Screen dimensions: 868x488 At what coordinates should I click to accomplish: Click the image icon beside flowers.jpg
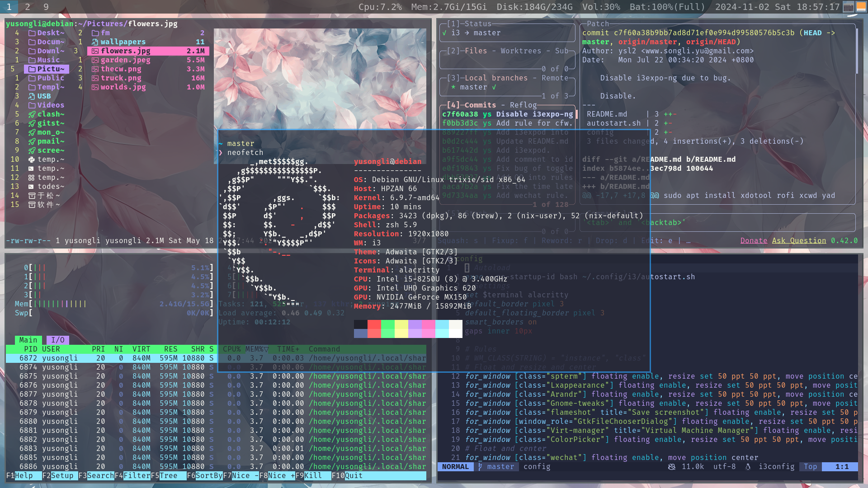[95, 51]
